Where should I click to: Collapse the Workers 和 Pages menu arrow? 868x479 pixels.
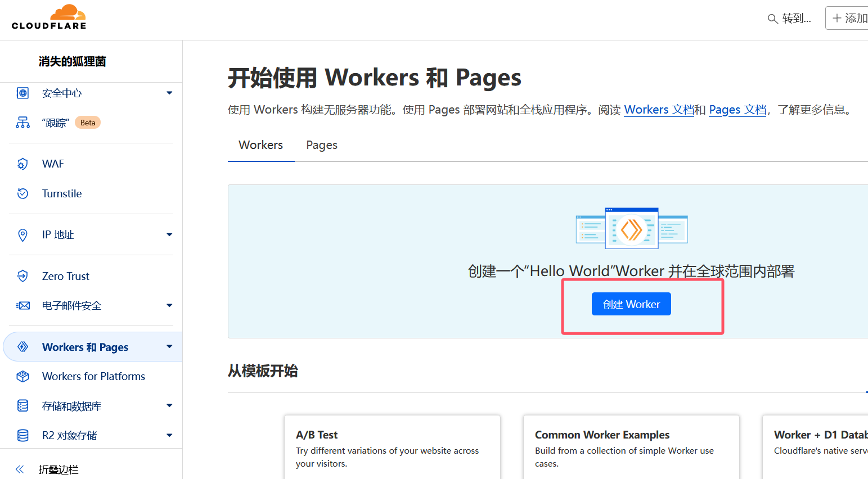pos(169,347)
